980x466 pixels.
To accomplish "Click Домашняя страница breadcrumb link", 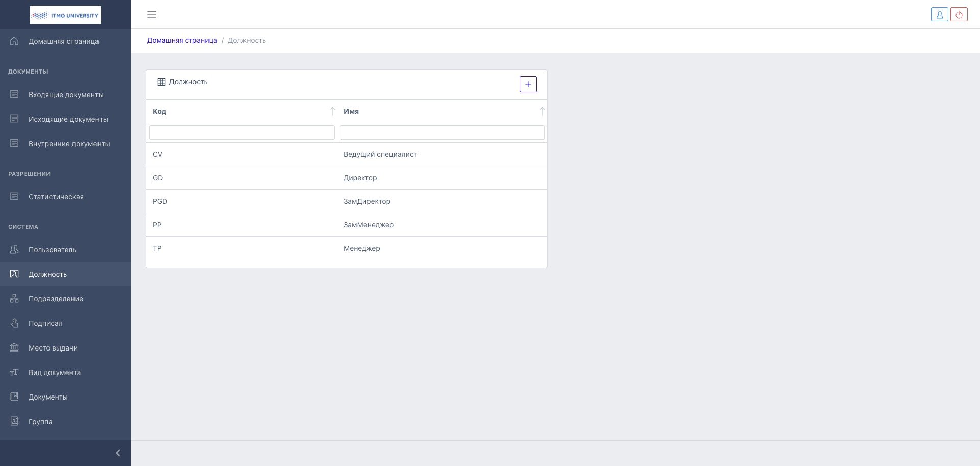I will pos(182,40).
